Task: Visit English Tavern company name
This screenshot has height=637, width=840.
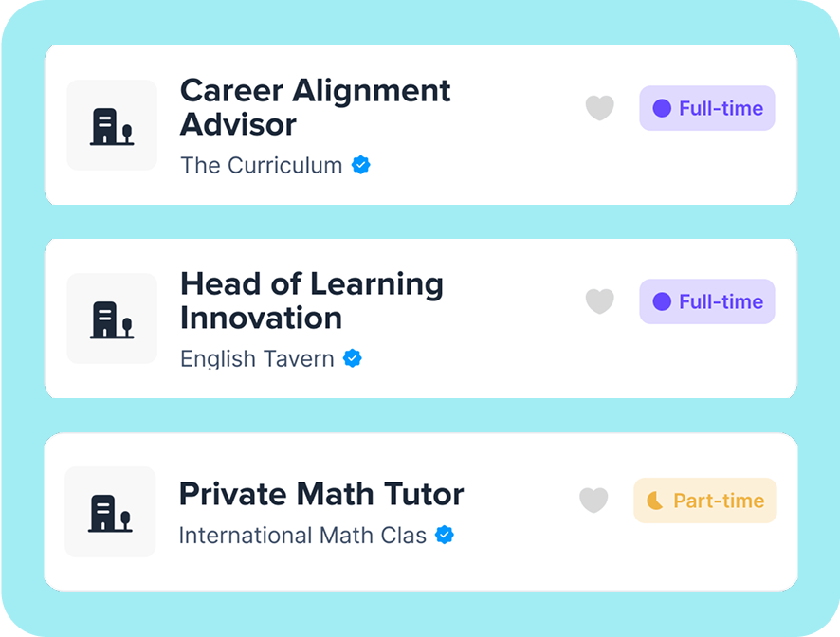Action: click(257, 359)
